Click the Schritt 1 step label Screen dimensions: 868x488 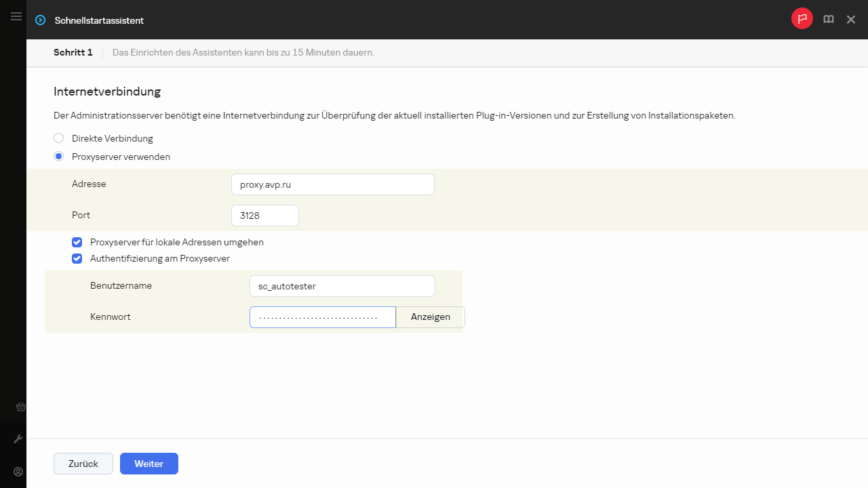tap(73, 52)
